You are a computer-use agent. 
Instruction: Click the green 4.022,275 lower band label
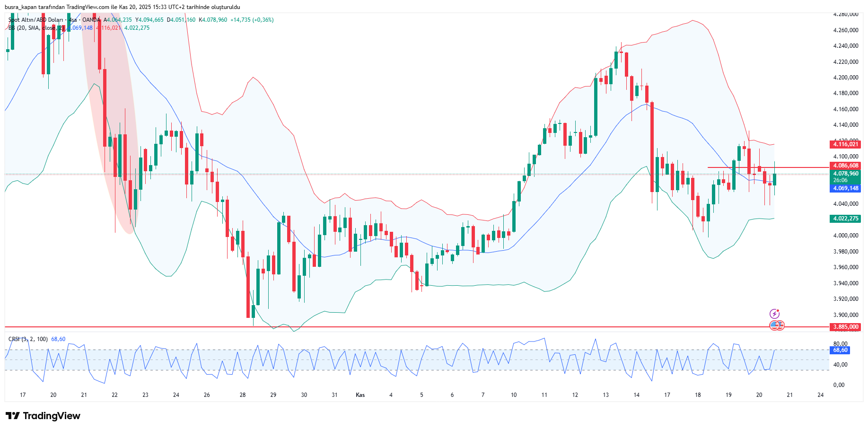point(845,219)
